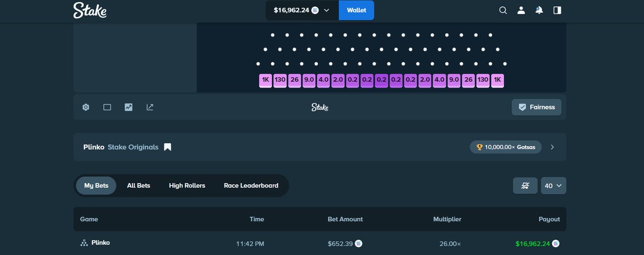The height and width of the screenshot is (255, 644).
Task: Click the trophy icon next to 10,000.00×
Action: pyautogui.click(x=479, y=147)
